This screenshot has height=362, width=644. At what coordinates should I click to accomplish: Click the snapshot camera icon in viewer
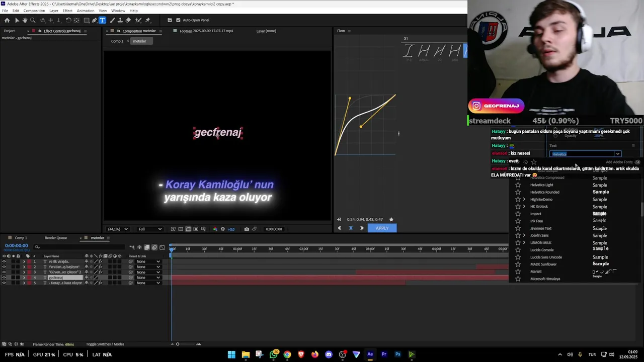247,229
